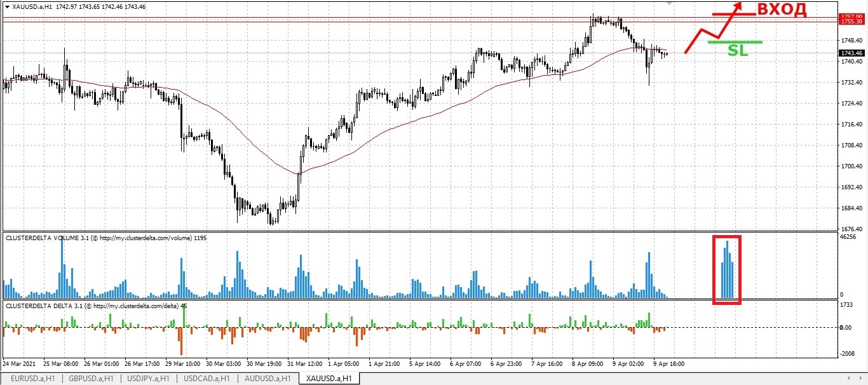Select the USDJPY.a,H1 chart tab
The width and height of the screenshot is (868, 385).
149,379
